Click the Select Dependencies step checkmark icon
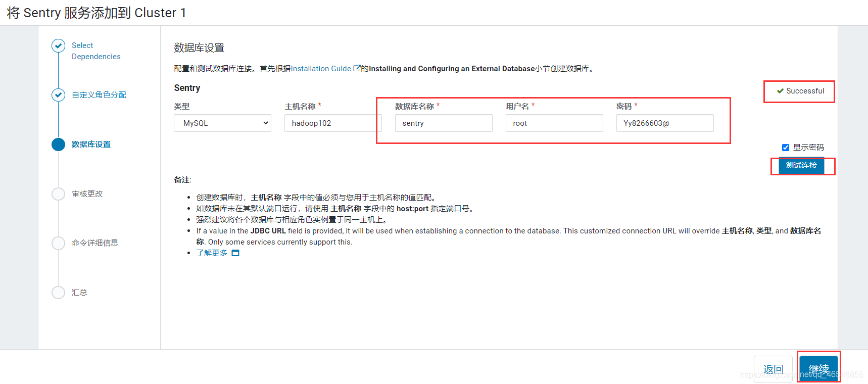 [x=59, y=46]
